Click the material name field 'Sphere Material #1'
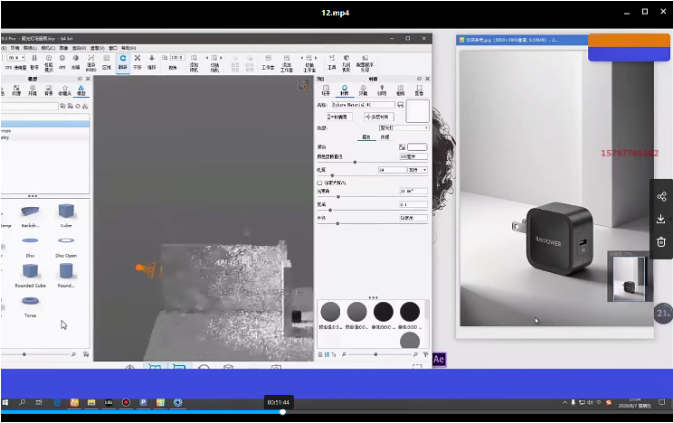673x423 pixels. click(363, 105)
